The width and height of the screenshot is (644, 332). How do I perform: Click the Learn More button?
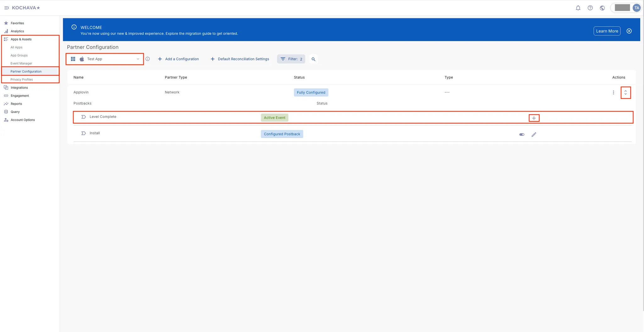click(607, 31)
